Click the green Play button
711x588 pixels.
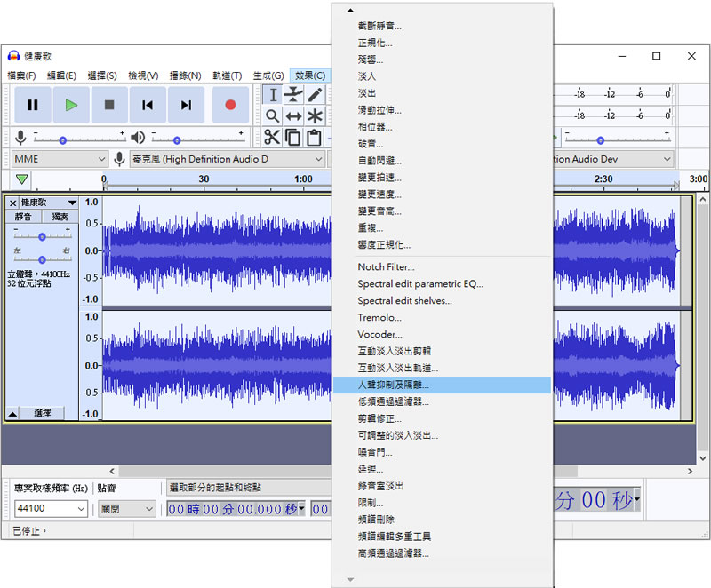(70, 105)
